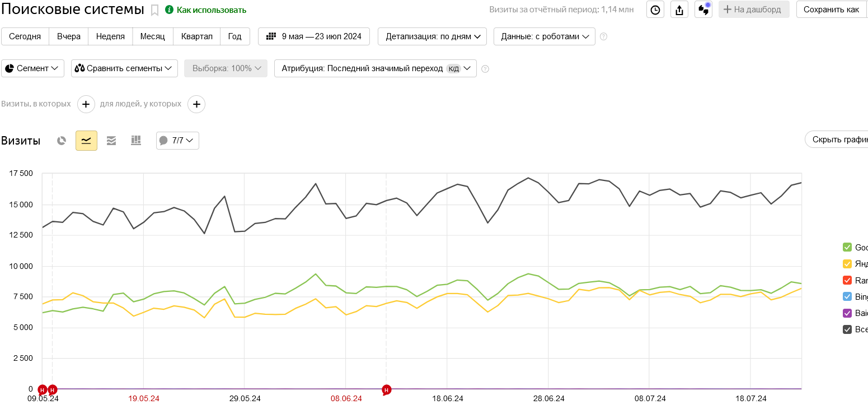Viewport: 868px width, 409px height.
Task: Select the column bar chart icon
Action: point(136,141)
